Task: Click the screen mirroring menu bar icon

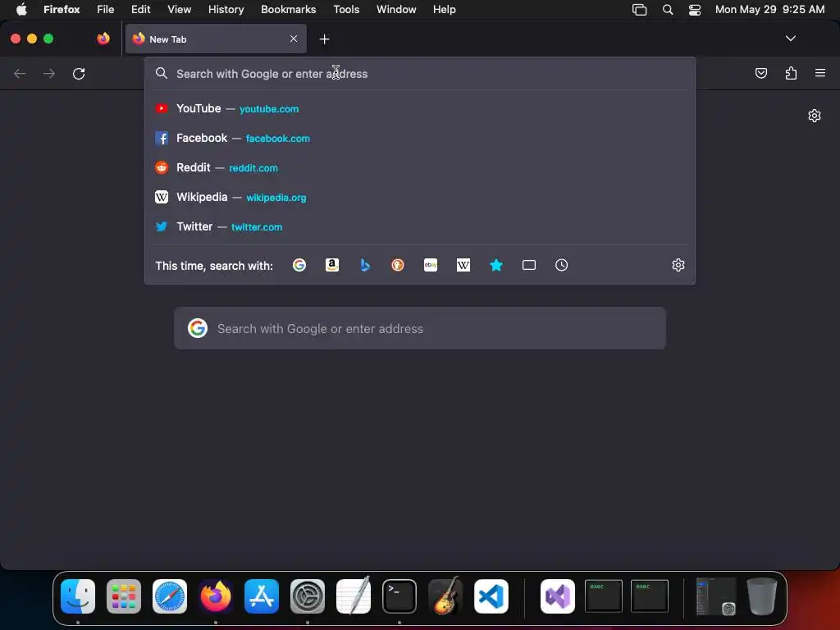Action: click(640, 10)
